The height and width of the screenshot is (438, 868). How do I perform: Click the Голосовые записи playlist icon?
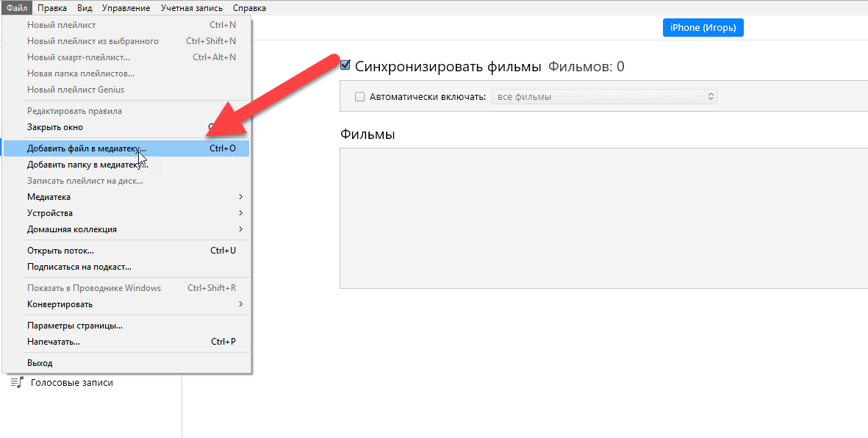pyautogui.click(x=17, y=382)
